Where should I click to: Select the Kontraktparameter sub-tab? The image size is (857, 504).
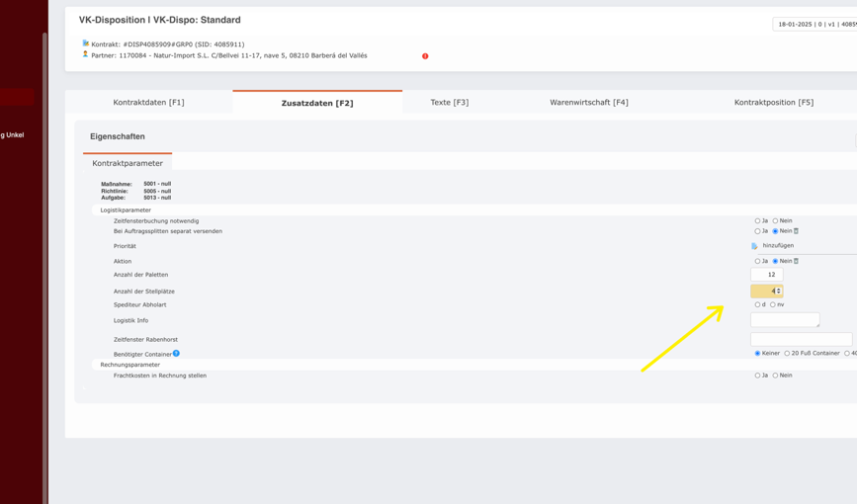pos(128,163)
